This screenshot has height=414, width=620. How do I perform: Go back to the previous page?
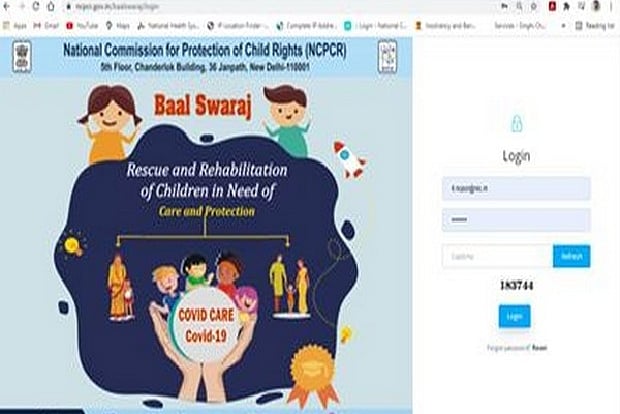pyautogui.click(x=7, y=6)
